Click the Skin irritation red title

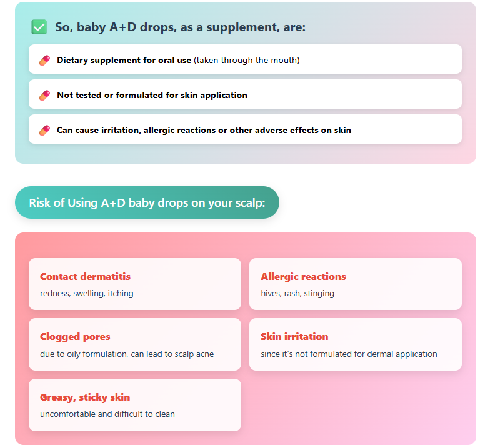(294, 336)
